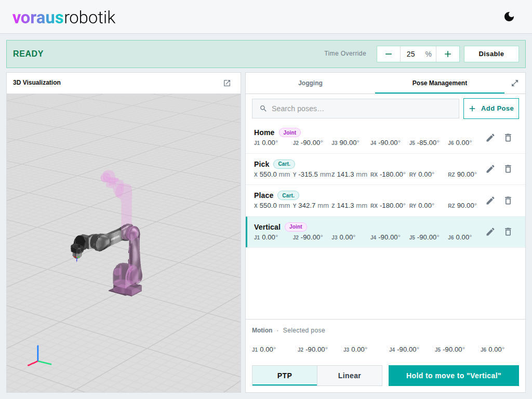Edit the Vertical pose

coord(490,232)
